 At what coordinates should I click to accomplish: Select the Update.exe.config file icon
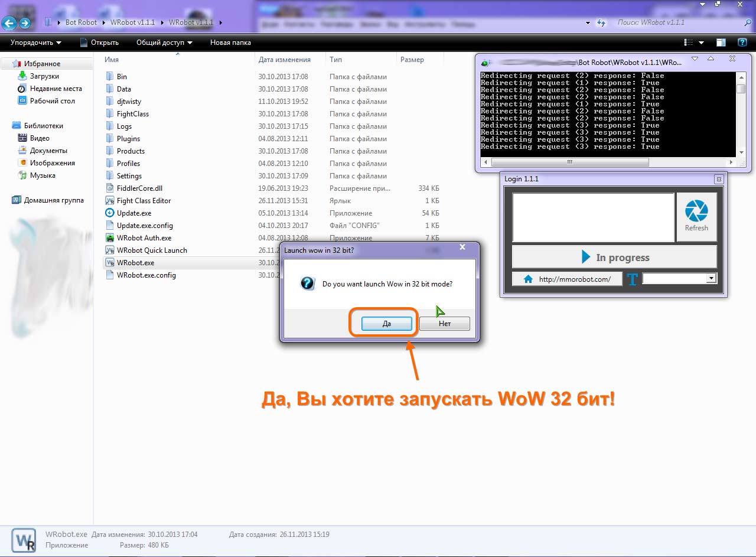109,225
